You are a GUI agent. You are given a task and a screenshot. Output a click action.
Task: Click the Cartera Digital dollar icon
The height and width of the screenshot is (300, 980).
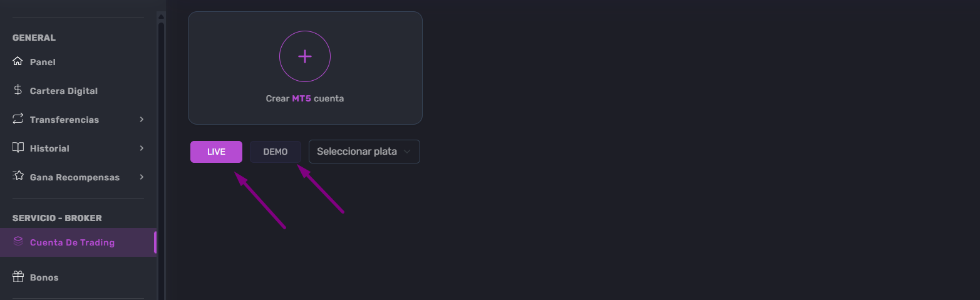point(18,90)
